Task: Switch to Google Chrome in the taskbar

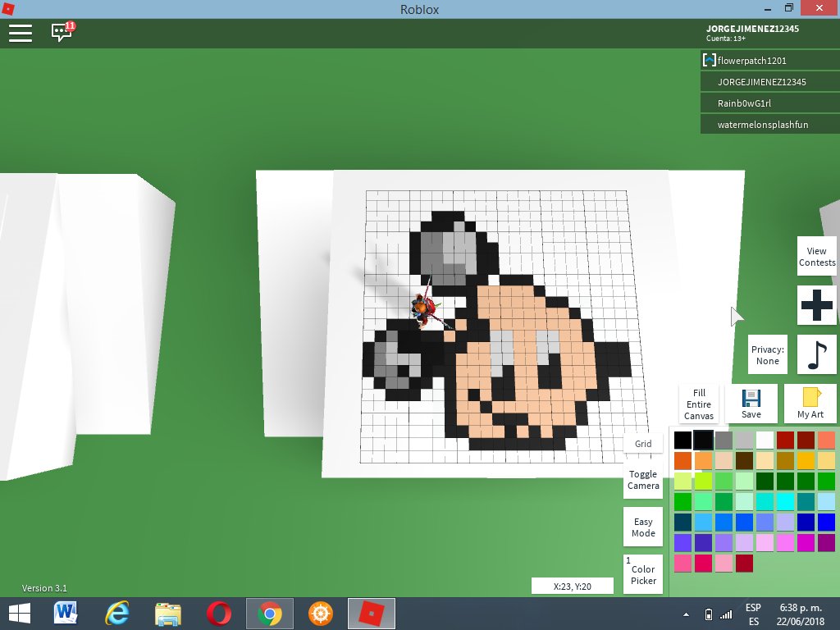Action: tap(269, 614)
